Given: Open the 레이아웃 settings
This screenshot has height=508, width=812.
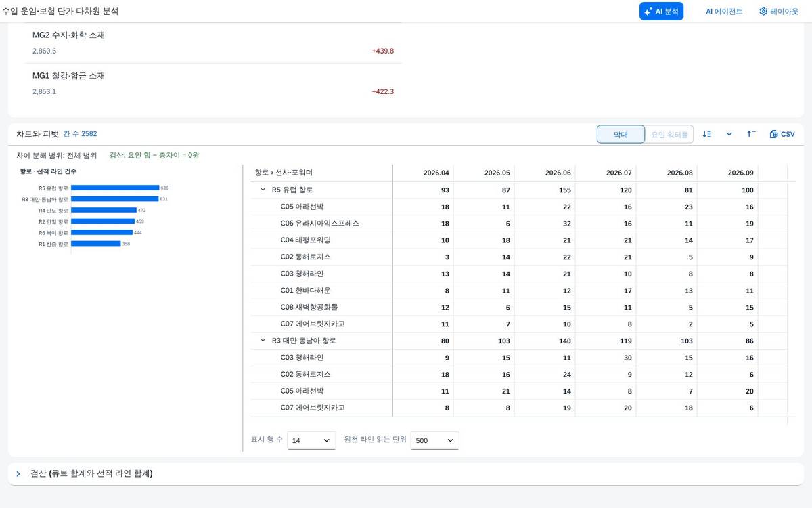Looking at the screenshot, I should (779, 11).
